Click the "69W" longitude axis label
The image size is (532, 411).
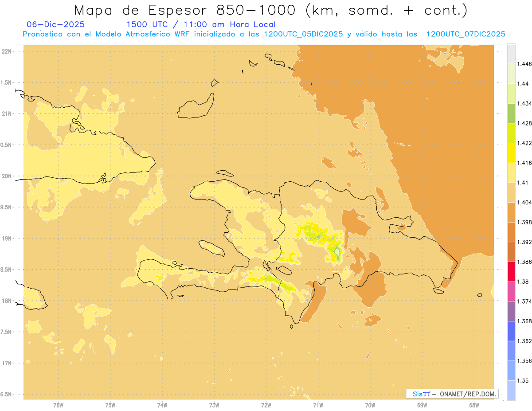(422, 405)
